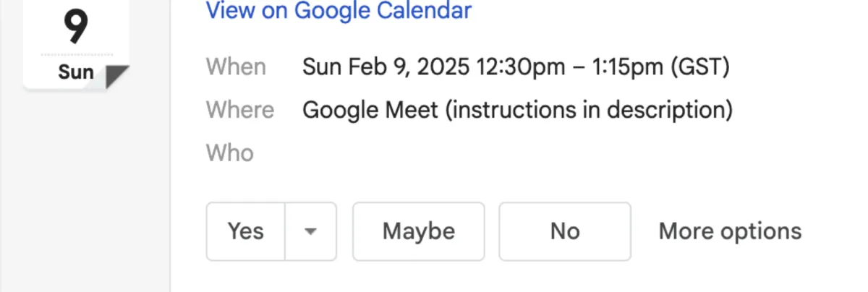This screenshot has width=868, height=292.
Task: Click the 12:30pm – 1:15pm time range
Action: 569,67
